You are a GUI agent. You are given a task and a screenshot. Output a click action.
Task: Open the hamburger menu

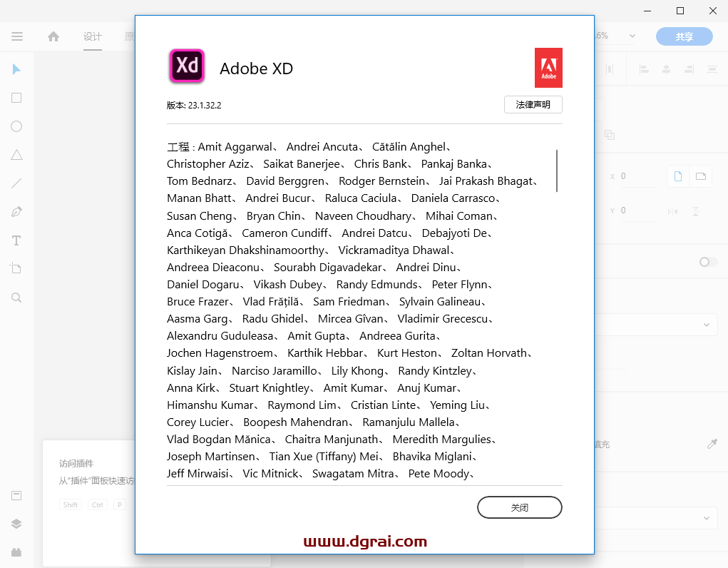click(x=17, y=36)
